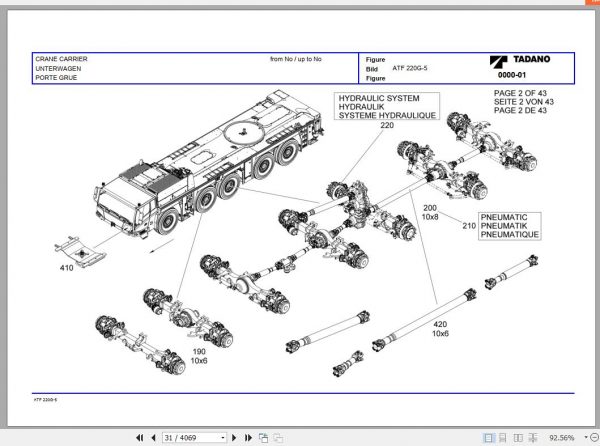Image resolution: width=600 pixels, height=446 pixels.
Task: Select continuous page view mode
Action: click(x=503, y=438)
